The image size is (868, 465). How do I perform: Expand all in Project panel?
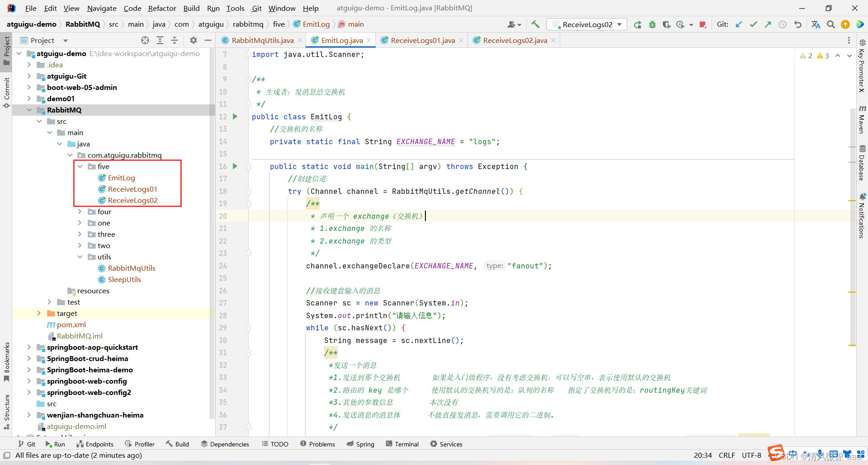[160, 40]
